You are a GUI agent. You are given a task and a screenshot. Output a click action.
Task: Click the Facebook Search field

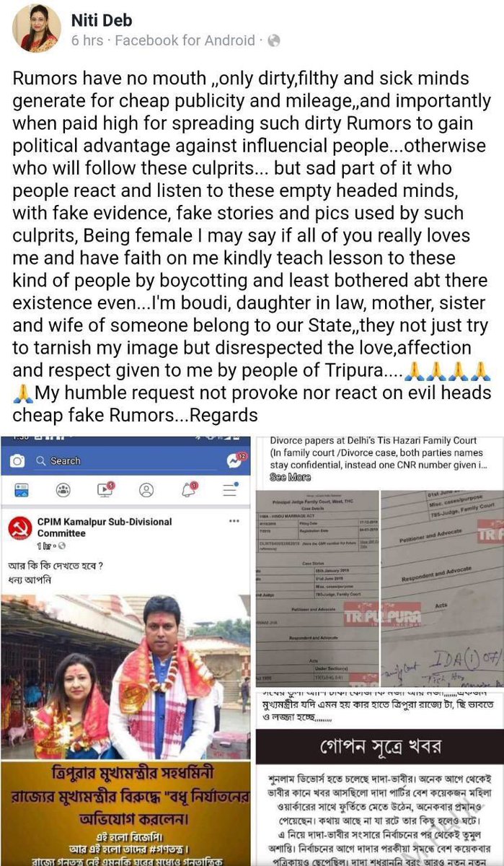127,460
